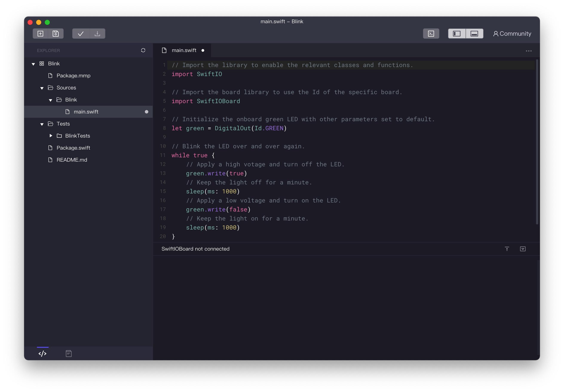Open the README.md file
Screen dimensions: 564x392
click(72, 159)
